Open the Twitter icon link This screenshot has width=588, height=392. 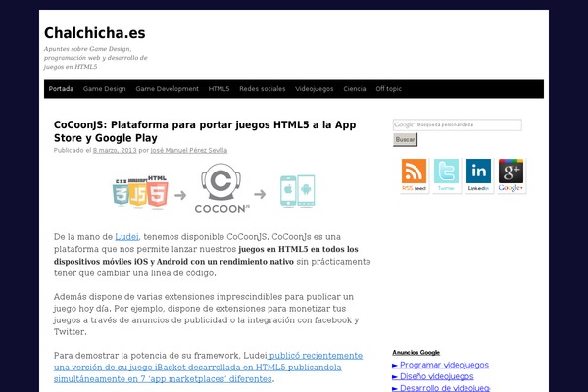click(446, 175)
